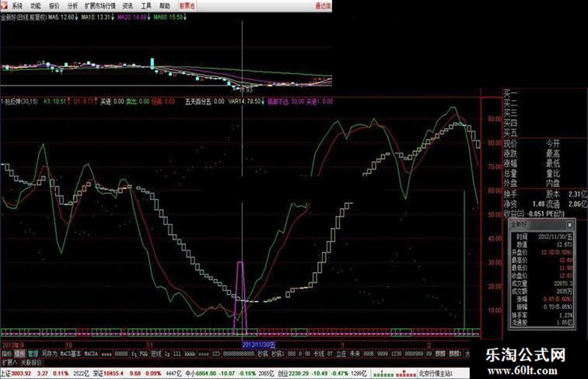The height and width of the screenshot is (379, 588).
Task: Open the 工具 menu
Action: 146,6
